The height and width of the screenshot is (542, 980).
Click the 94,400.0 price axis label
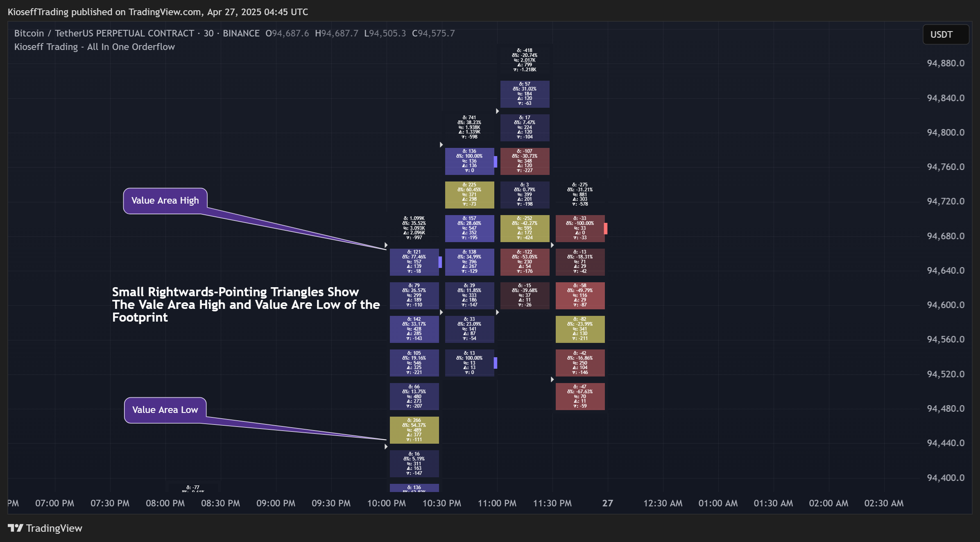pos(946,478)
